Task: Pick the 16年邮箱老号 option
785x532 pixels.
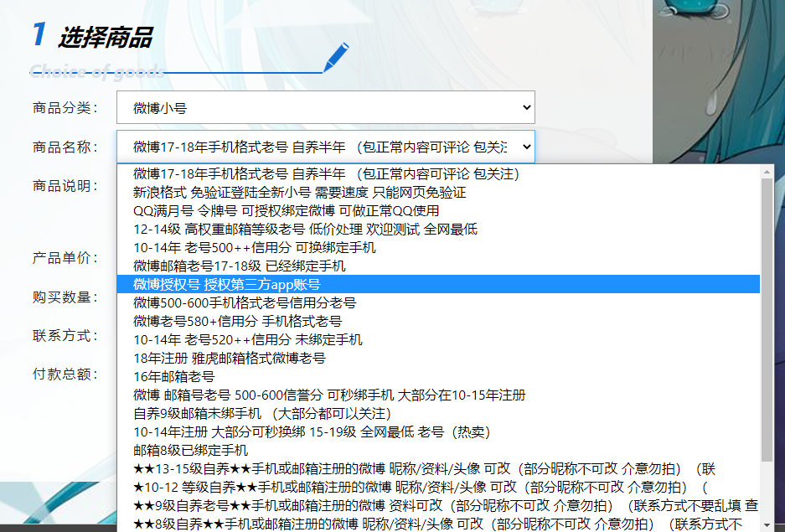Action: tap(438, 376)
